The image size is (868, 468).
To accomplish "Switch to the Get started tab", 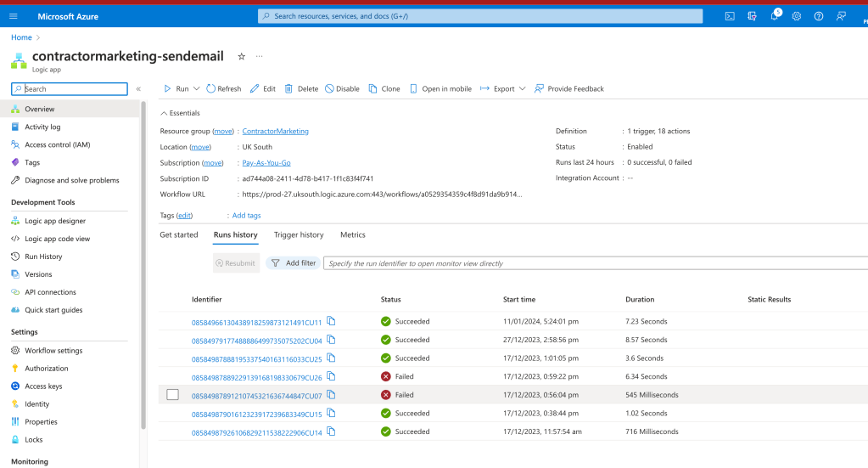I will tap(179, 234).
